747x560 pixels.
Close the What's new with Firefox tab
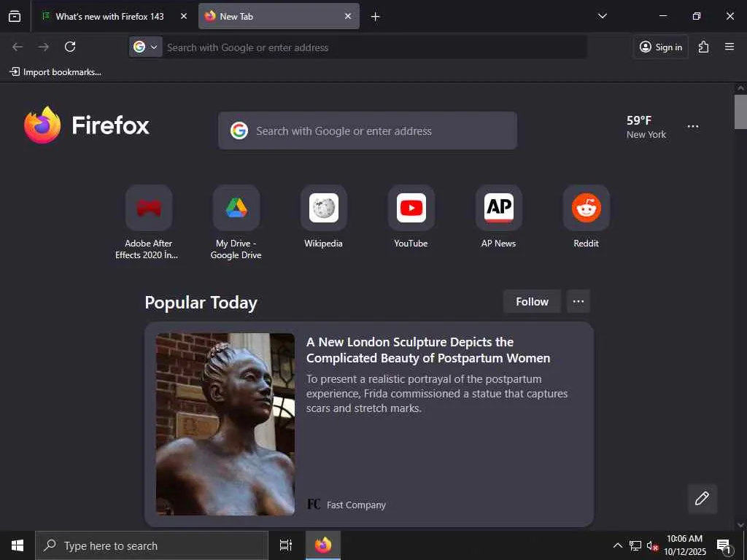(184, 16)
